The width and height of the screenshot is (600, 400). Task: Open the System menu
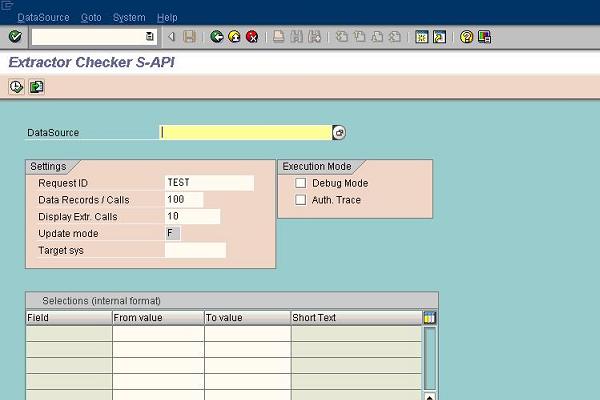[x=129, y=17]
